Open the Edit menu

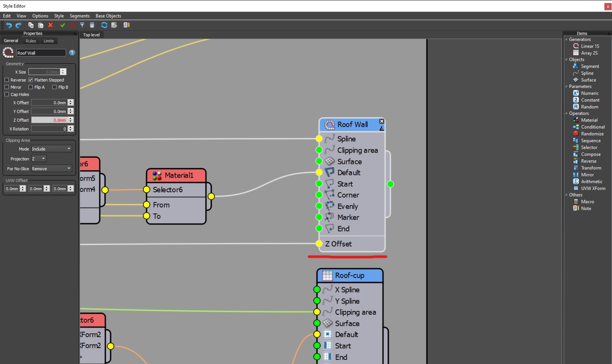point(7,16)
